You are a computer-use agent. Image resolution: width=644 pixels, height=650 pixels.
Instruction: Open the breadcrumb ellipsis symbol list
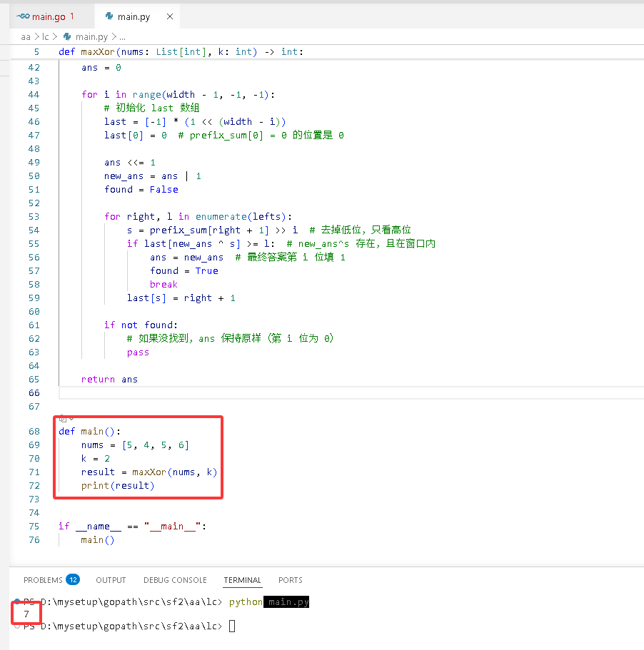122,37
